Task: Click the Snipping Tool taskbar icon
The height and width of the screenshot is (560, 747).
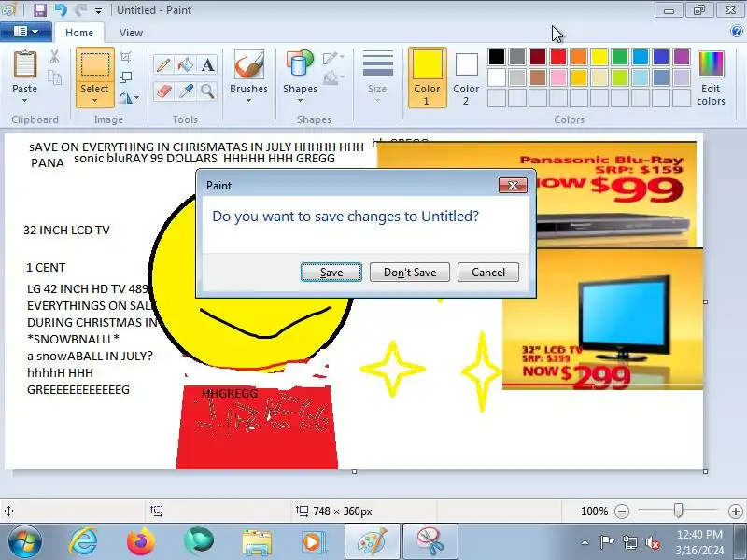Action: 430,541
